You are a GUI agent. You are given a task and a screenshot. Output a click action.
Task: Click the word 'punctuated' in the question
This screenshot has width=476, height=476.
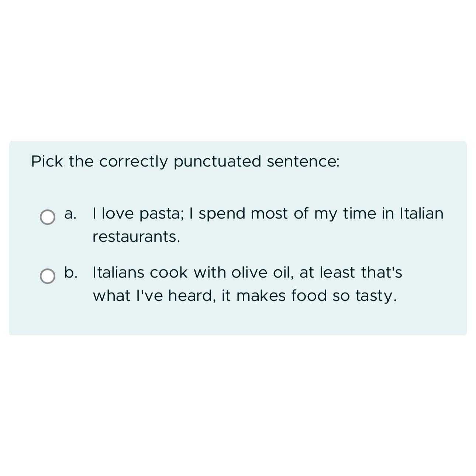217,162
